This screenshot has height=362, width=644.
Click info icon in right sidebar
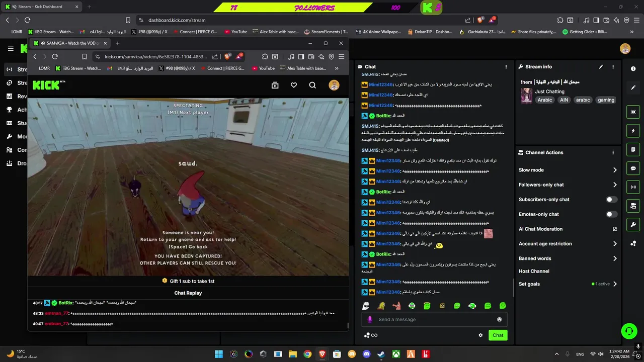(x=633, y=68)
